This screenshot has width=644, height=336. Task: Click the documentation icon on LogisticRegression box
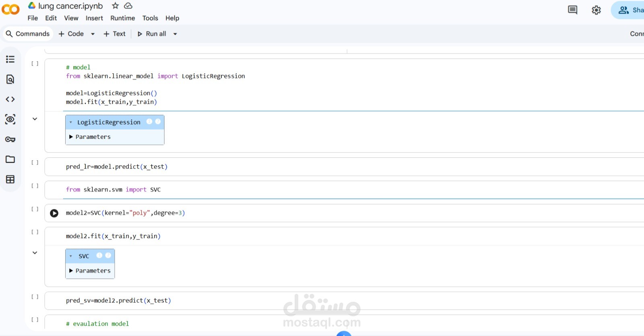[158, 122]
